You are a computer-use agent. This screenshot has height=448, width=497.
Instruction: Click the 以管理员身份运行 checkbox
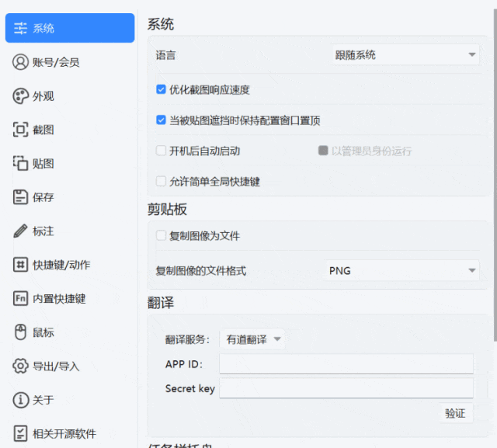(x=323, y=151)
